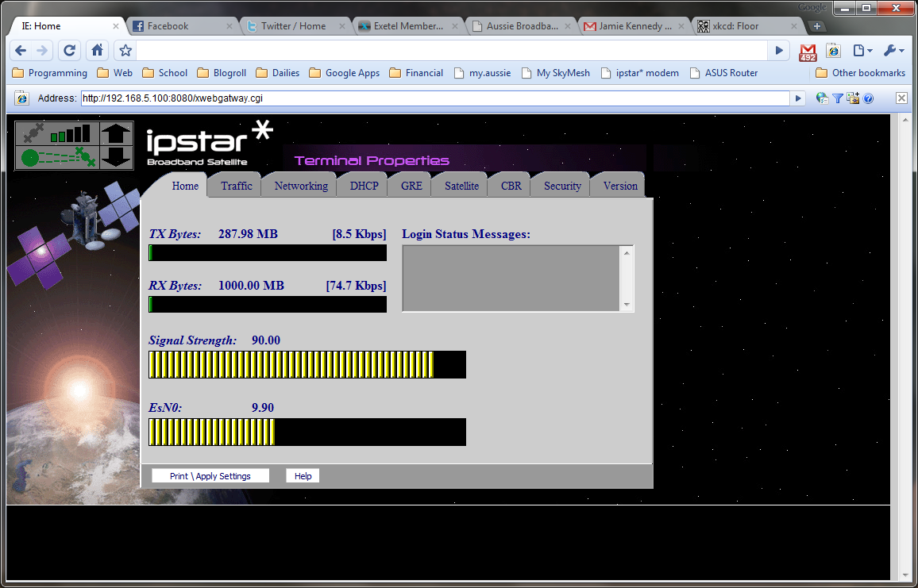
Task: Reload the page with the refresh icon
Action: [x=69, y=50]
